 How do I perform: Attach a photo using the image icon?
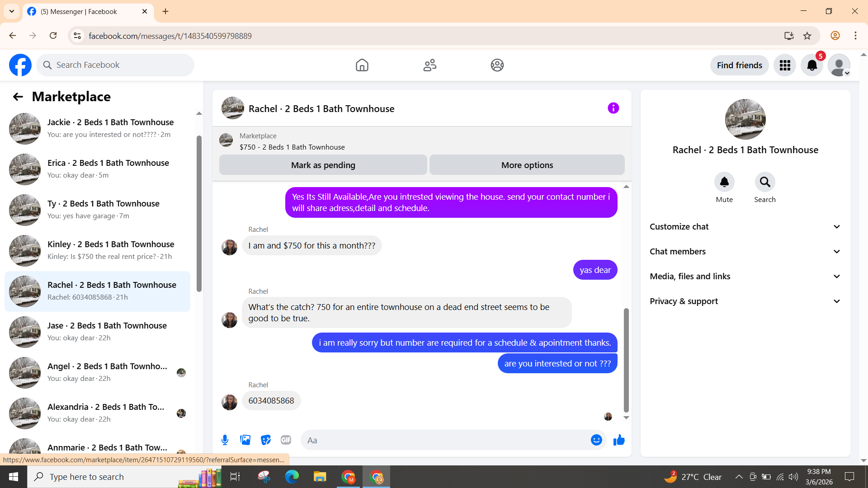click(x=245, y=440)
